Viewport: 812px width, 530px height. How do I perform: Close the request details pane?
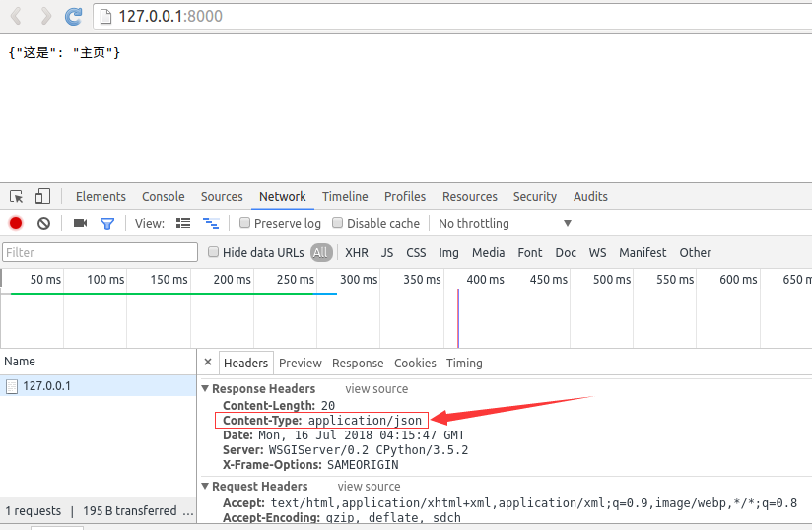[208, 363]
